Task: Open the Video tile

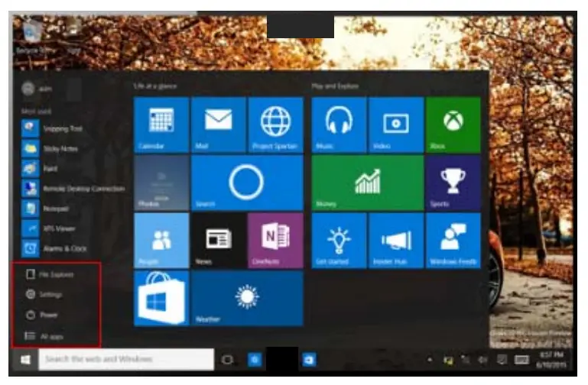Action: (x=396, y=125)
